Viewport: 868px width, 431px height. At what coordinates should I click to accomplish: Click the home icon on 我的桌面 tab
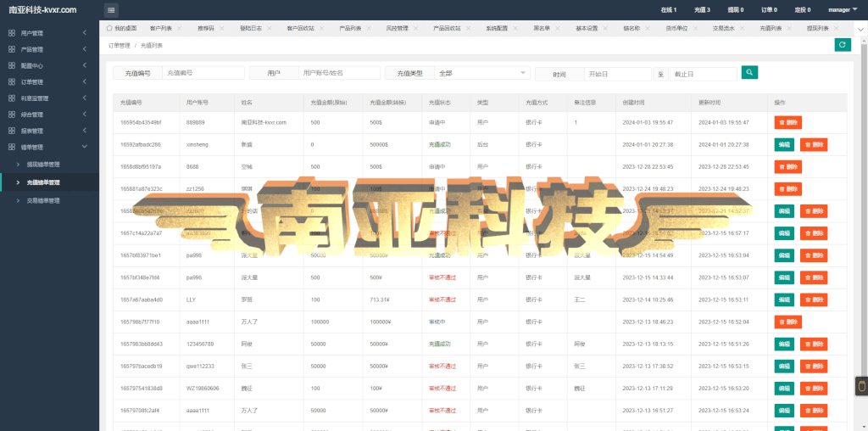pos(109,28)
